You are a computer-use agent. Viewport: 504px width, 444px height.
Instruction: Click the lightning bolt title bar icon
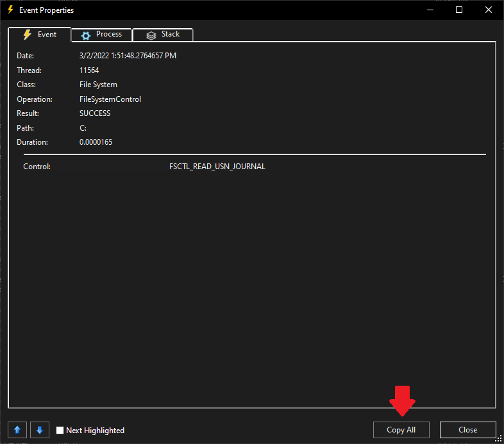(10, 10)
